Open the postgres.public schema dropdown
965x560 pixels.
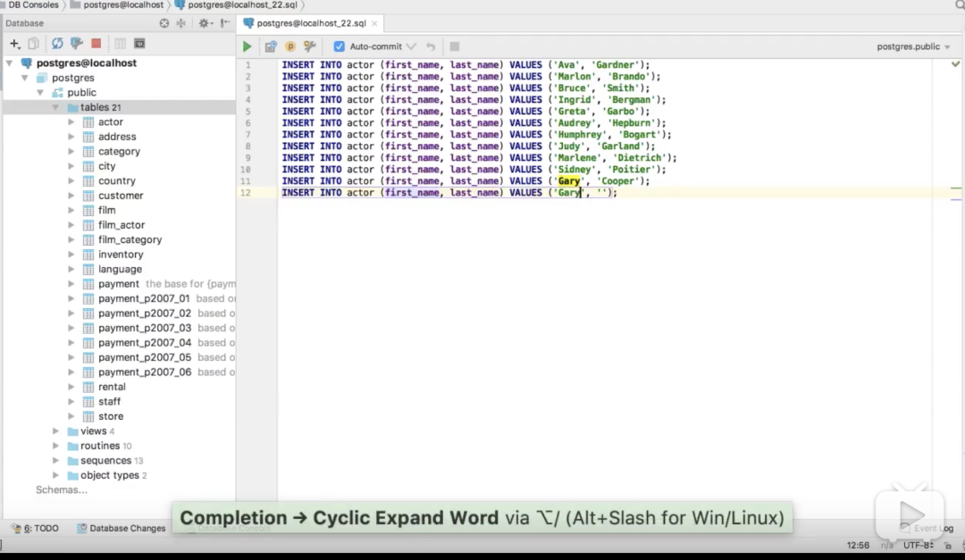913,46
